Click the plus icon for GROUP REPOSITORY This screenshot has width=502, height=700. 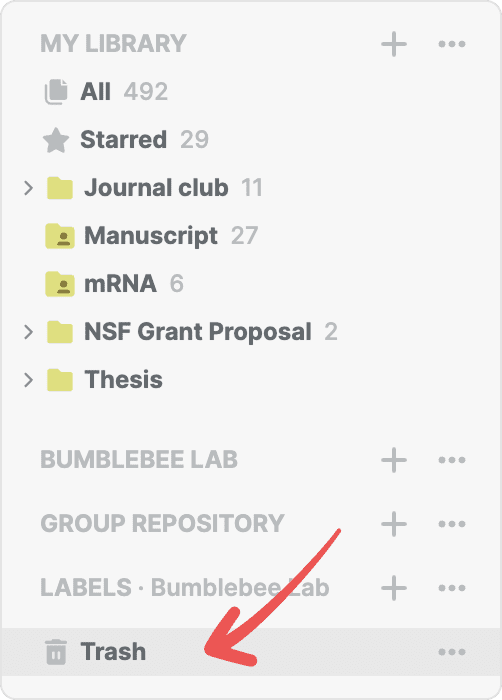(394, 524)
